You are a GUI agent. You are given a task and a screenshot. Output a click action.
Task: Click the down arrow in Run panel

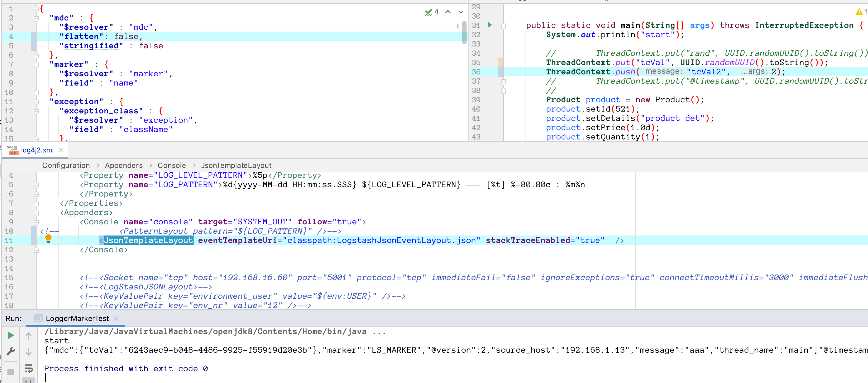coord(29,352)
